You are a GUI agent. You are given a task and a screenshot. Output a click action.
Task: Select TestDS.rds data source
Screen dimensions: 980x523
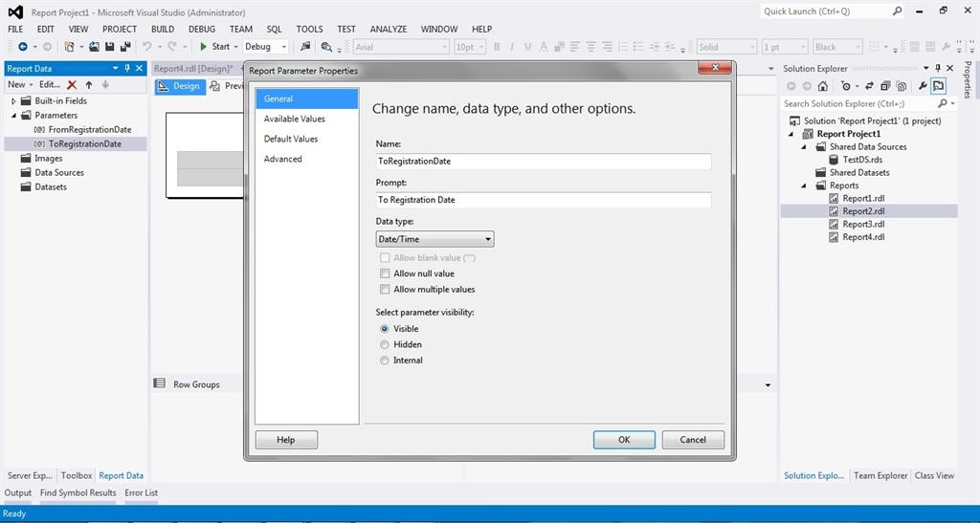pyautogui.click(x=862, y=160)
